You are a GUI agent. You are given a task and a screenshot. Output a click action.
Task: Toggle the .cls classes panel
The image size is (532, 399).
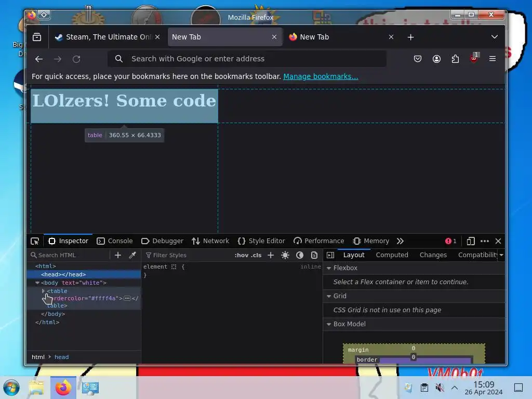(256, 255)
